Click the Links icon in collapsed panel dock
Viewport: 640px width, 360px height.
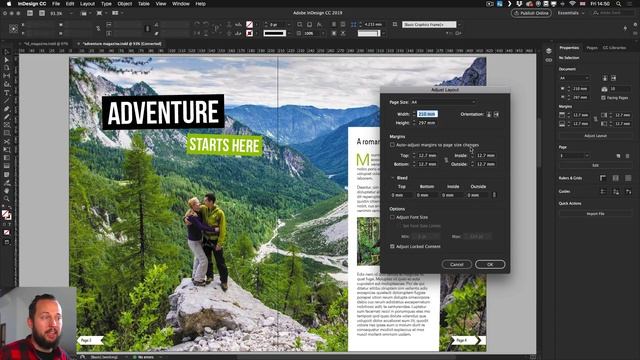tap(549, 60)
